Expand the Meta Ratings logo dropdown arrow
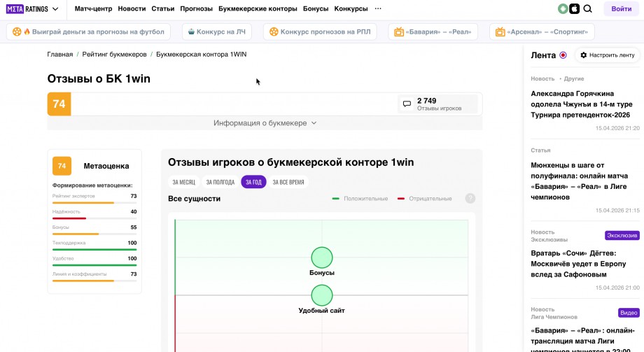 click(55, 8)
